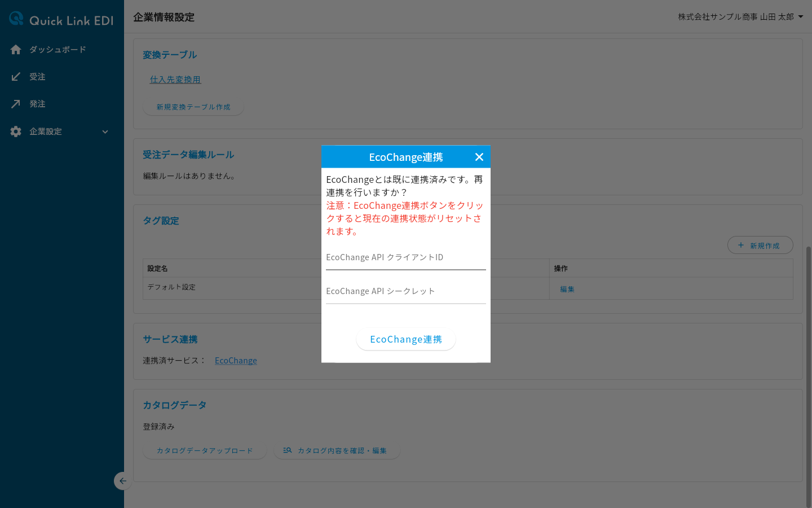
Task: Collapse sidebar with the back-arrow button
Action: click(122, 481)
